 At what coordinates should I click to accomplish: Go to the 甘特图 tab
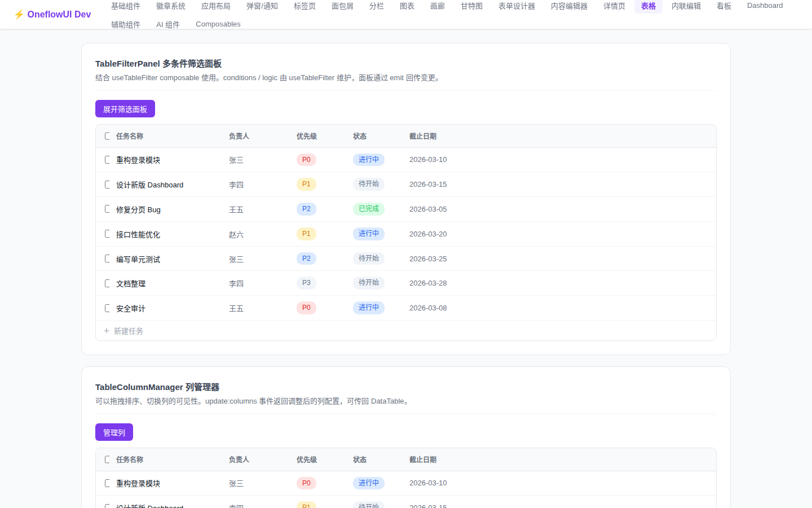click(472, 6)
